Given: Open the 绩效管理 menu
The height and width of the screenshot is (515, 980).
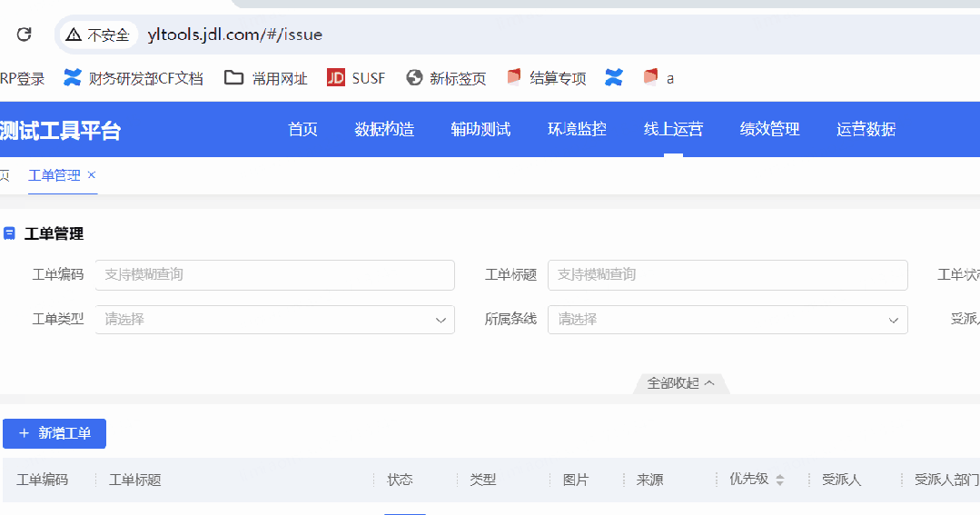Looking at the screenshot, I should [769, 129].
